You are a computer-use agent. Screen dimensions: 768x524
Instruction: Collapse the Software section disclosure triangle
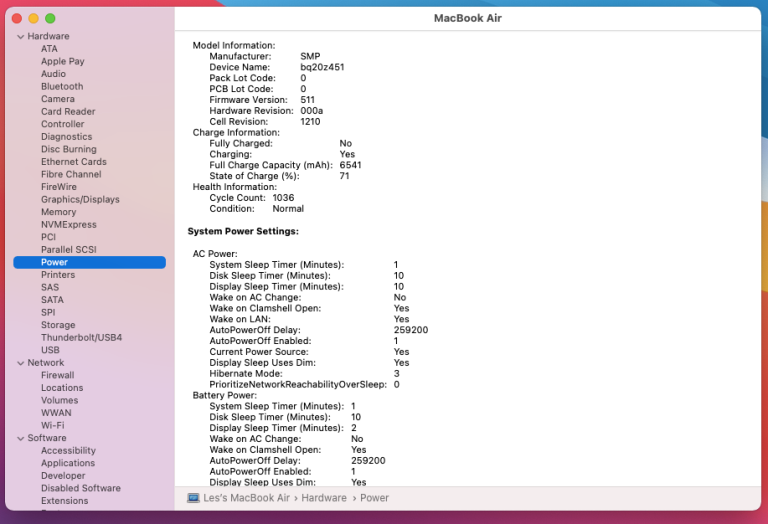click(x=19, y=438)
